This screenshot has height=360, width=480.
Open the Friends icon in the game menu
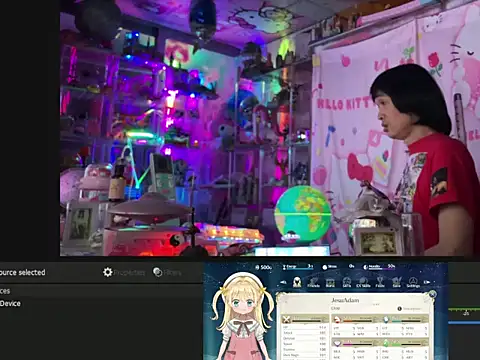click(313, 282)
